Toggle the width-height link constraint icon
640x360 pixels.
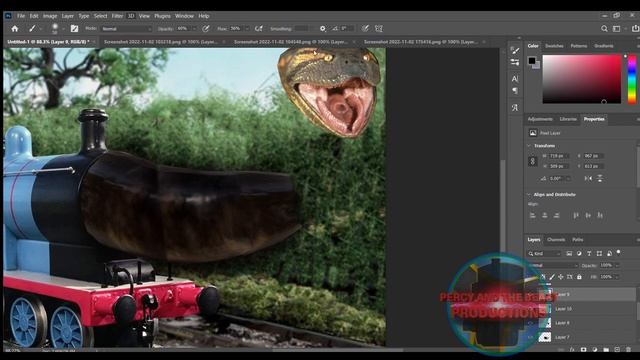pyautogui.click(x=532, y=161)
